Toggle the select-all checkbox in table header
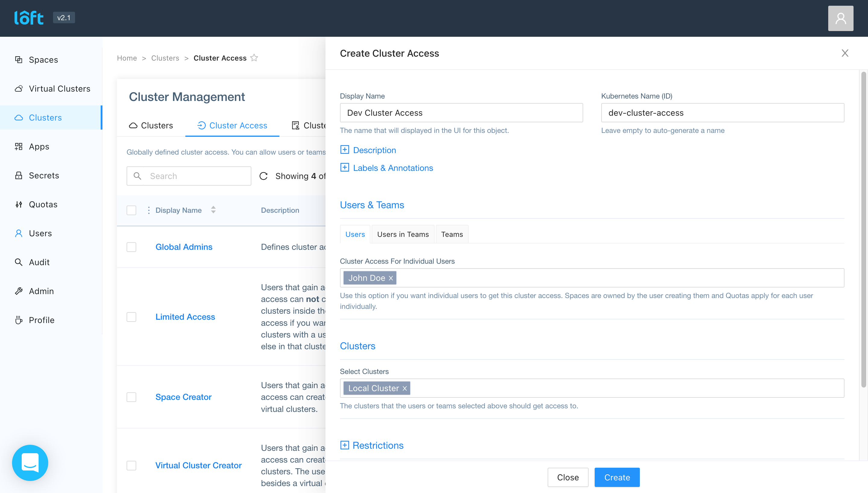 coord(131,210)
